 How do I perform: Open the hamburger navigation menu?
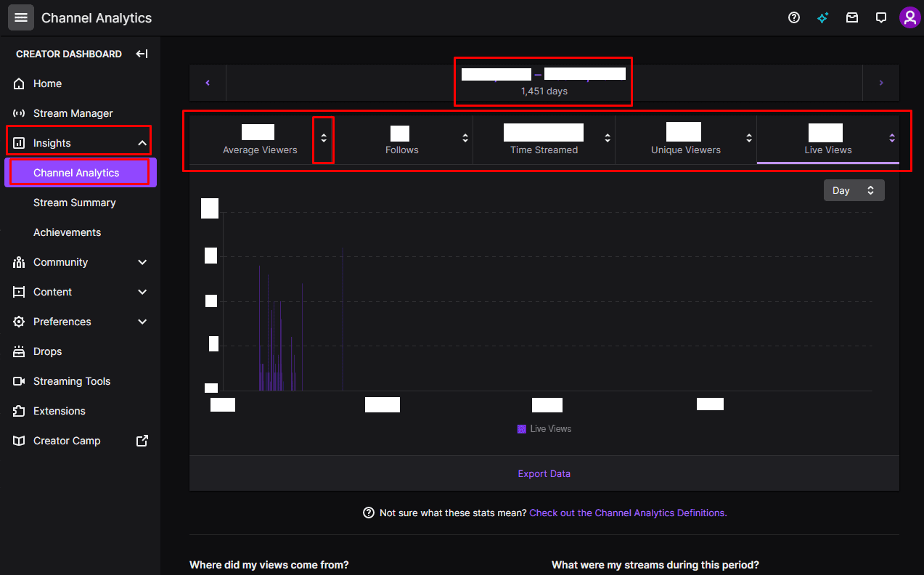21,17
